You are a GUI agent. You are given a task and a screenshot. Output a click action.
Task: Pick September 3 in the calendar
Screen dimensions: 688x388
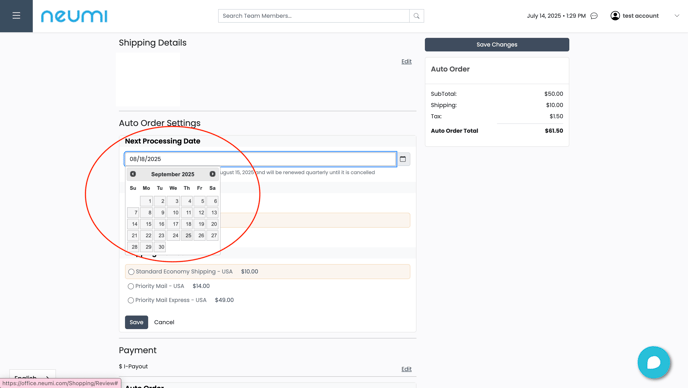173,201
